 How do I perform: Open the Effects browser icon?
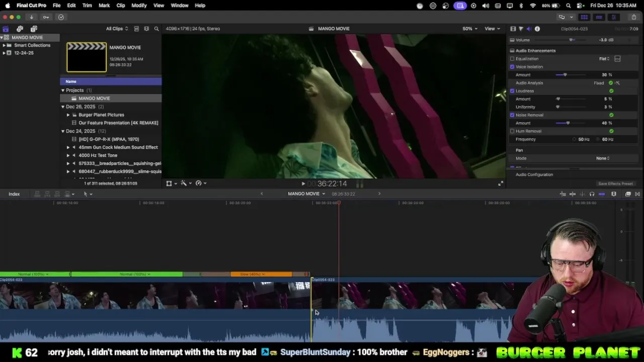click(628, 194)
